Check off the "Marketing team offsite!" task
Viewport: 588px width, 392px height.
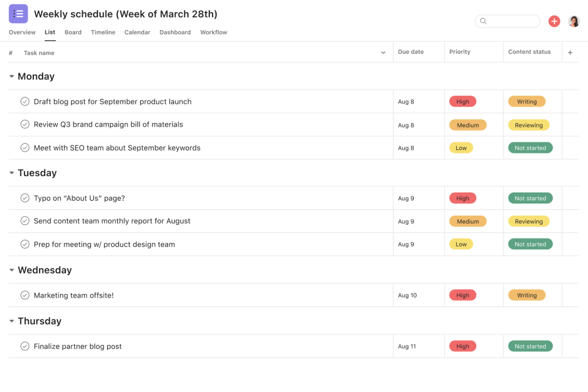(25, 295)
